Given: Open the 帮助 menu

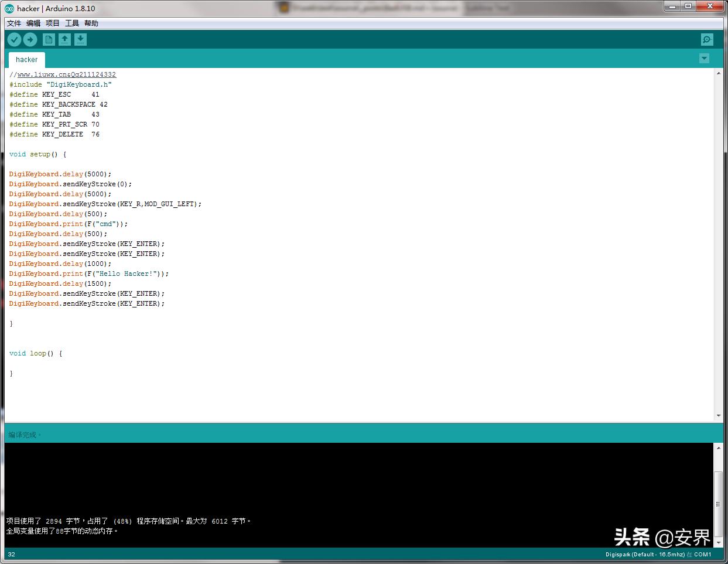Looking at the screenshot, I should point(91,23).
